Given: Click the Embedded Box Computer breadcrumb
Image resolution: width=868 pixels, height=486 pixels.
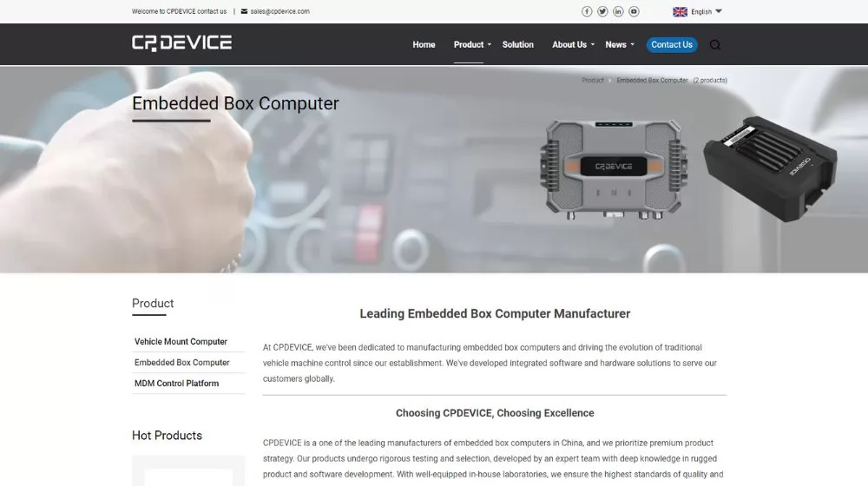Looking at the screenshot, I should [x=652, y=80].
